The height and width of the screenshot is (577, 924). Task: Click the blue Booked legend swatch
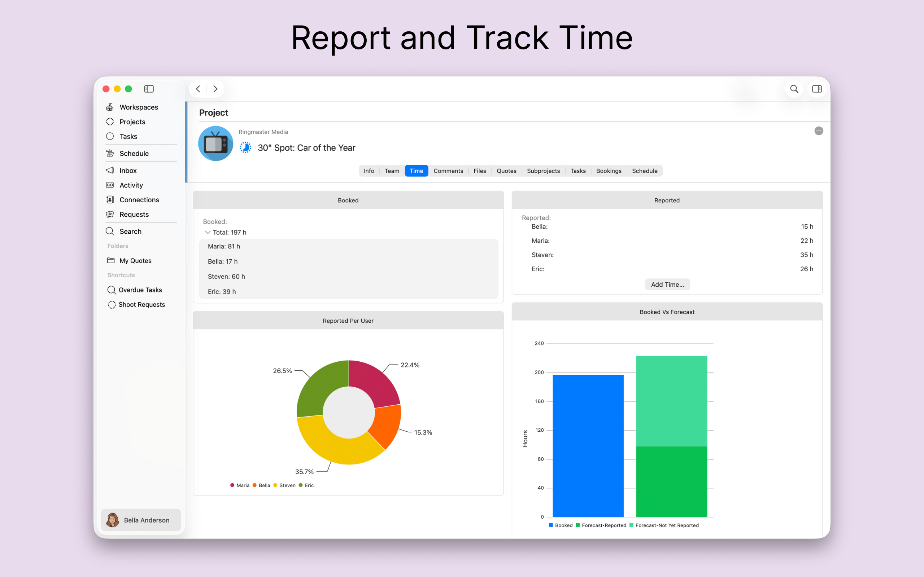click(551, 525)
